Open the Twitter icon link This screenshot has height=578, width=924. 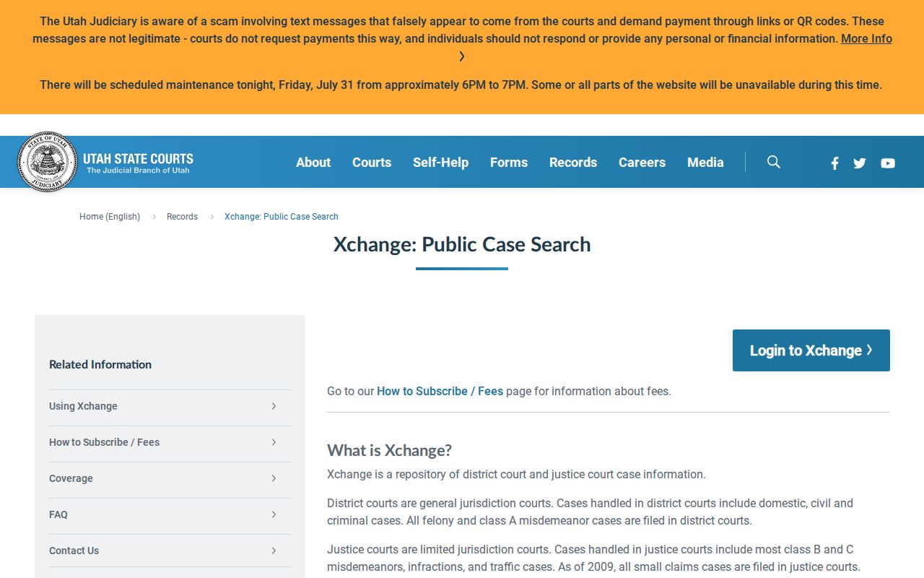pos(859,163)
